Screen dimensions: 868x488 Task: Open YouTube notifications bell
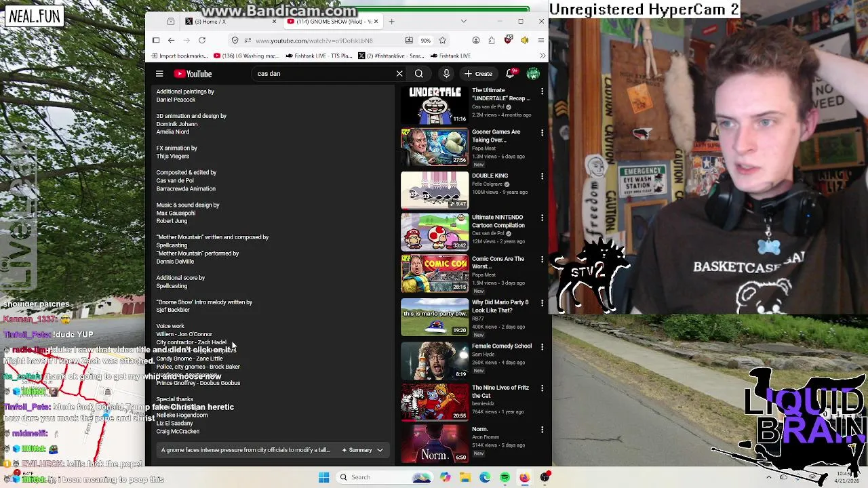[x=511, y=73]
